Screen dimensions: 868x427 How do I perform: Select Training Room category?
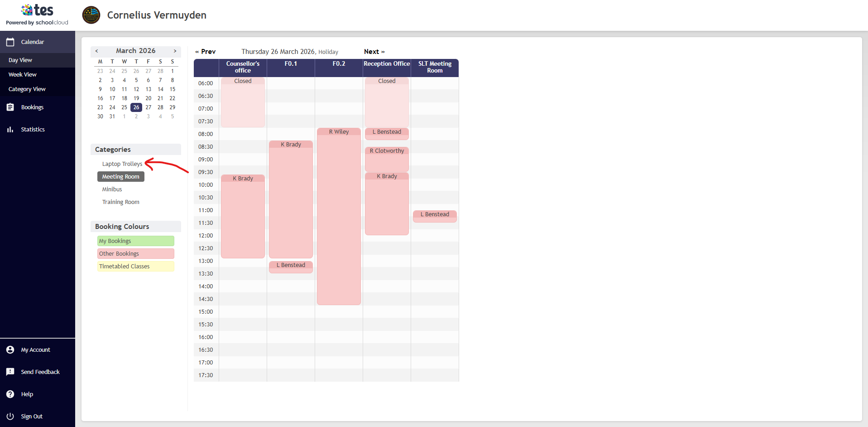point(120,202)
